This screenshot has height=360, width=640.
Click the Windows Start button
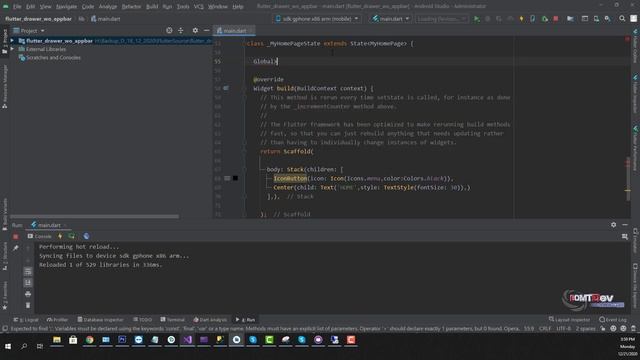click(8, 347)
